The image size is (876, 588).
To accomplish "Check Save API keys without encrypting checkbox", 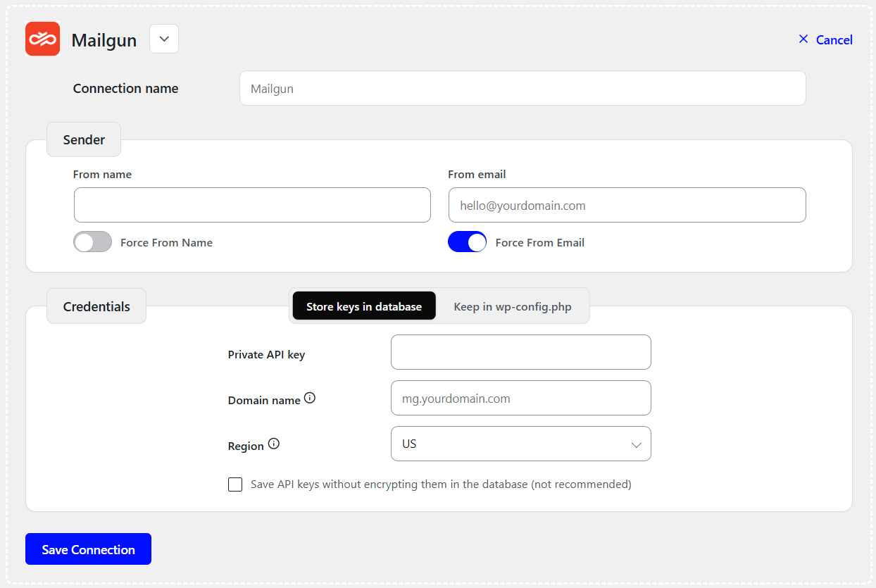I will pos(235,484).
